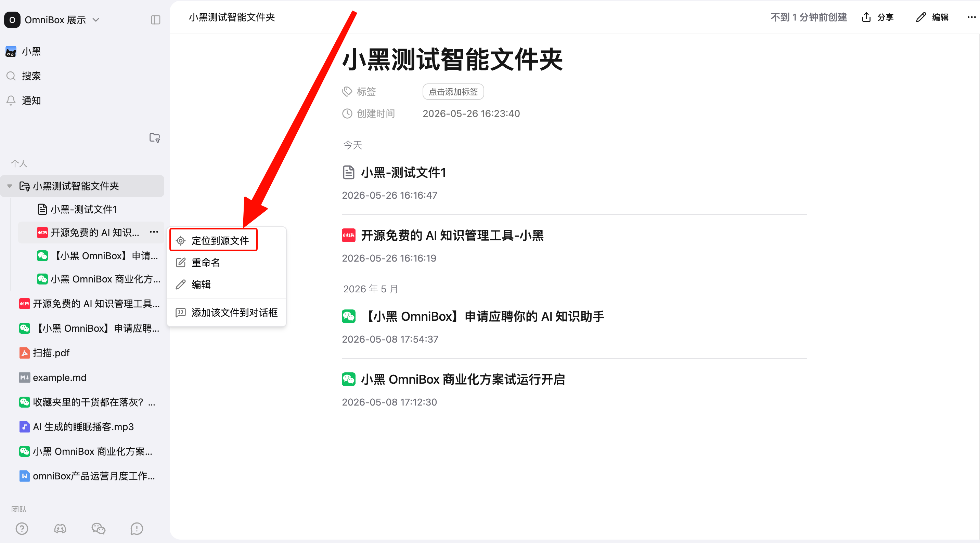Click the 小黑测试智能文件夹 breadcrumb title
The width and height of the screenshot is (980, 543).
[232, 17]
